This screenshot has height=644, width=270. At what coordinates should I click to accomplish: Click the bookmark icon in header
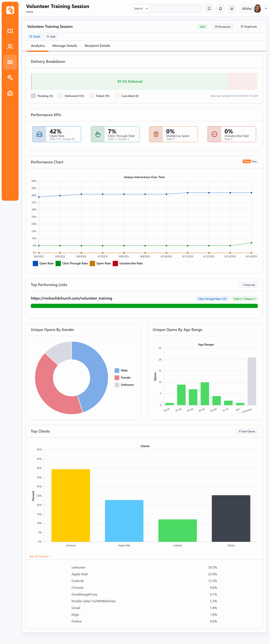click(209, 8)
